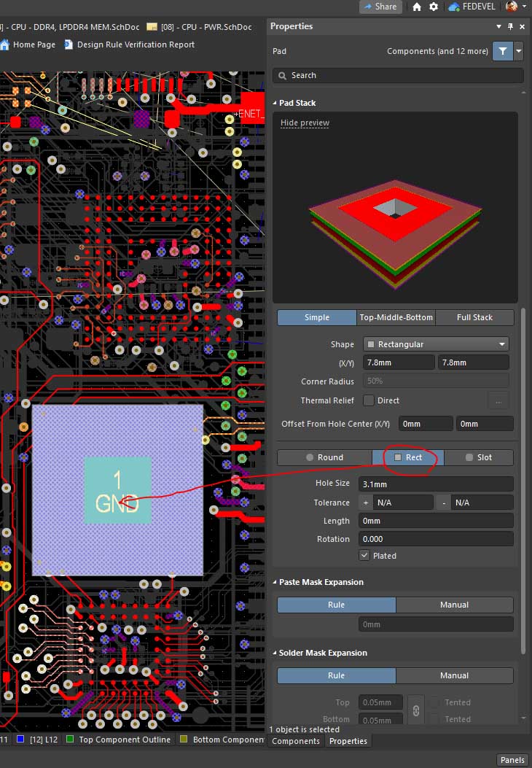
Task: Click the Share button
Action: (x=379, y=7)
